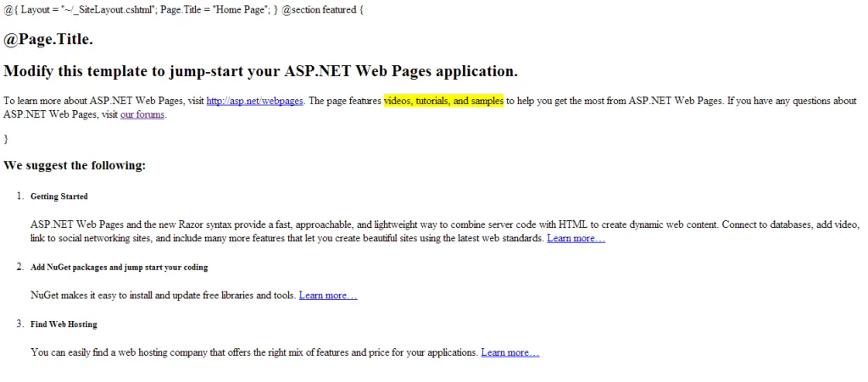Viewport: 868px width, 382px height.
Task: Open Learn more link for web hosting
Action: click(509, 352)
